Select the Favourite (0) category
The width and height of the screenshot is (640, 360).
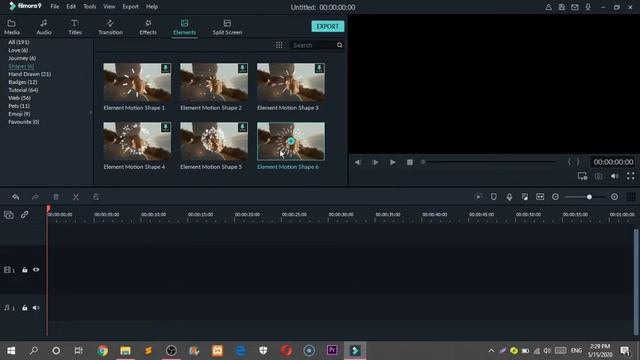point(24,122)
